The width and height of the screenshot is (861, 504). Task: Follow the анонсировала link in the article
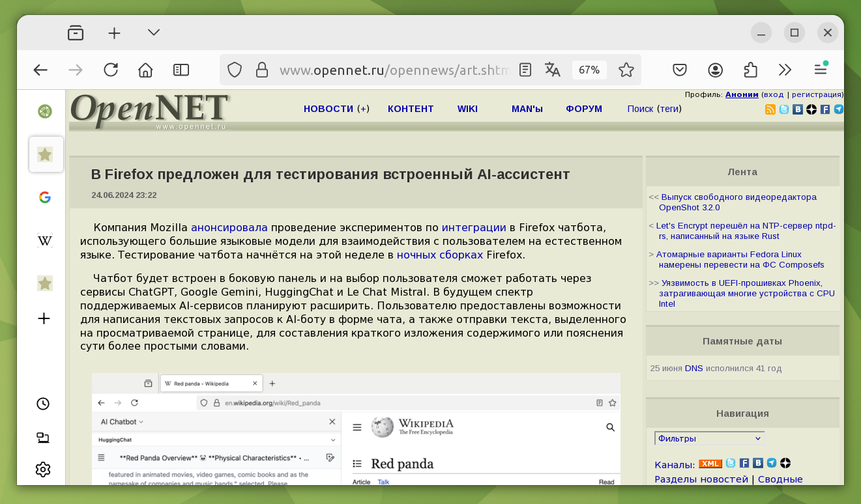(229, 227)
